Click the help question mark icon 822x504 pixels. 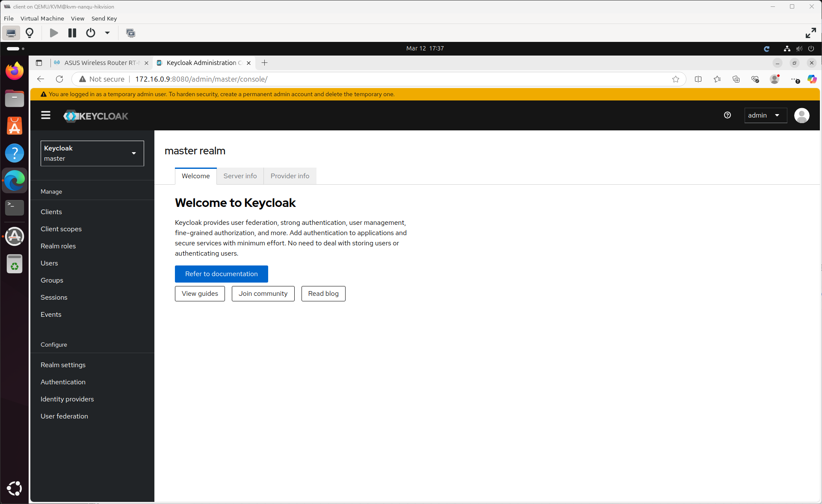click(727, 115)
